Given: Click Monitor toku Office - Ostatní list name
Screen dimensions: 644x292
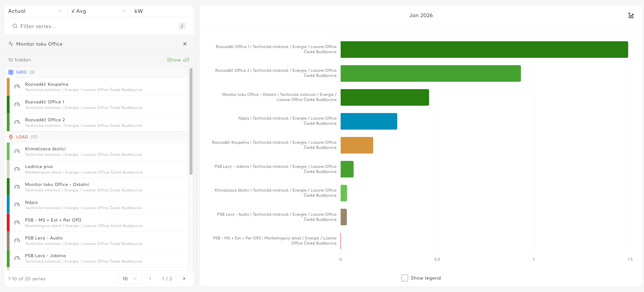Looking at the screenshot, I should click(x=57, y=184).
